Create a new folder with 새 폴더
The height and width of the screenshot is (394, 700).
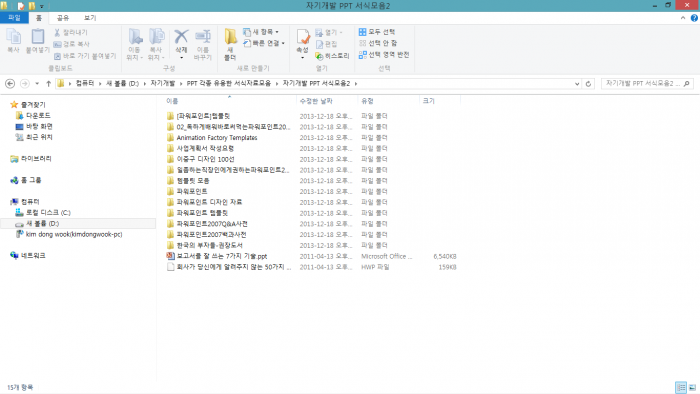(230, 44)
